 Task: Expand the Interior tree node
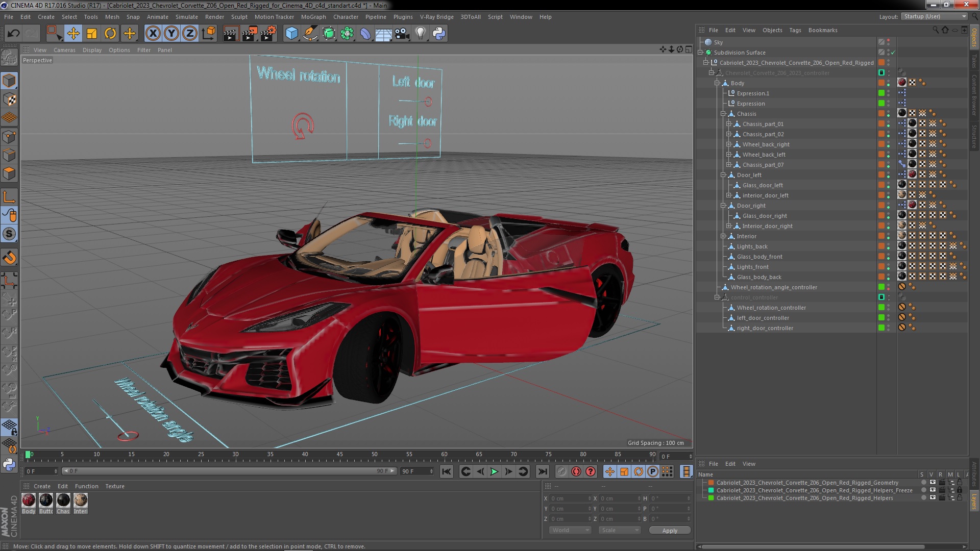click(x=723, y=236)
